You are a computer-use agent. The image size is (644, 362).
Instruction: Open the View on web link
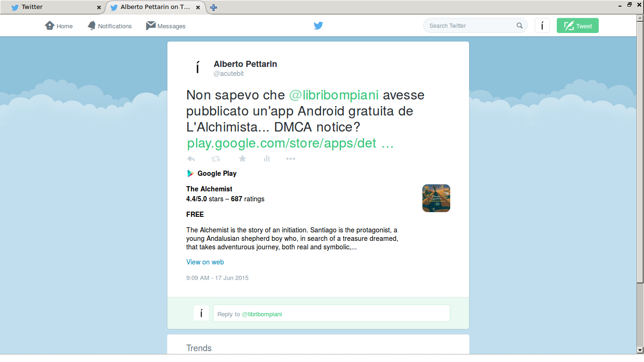pyautogui.click(x=205, y=262)
